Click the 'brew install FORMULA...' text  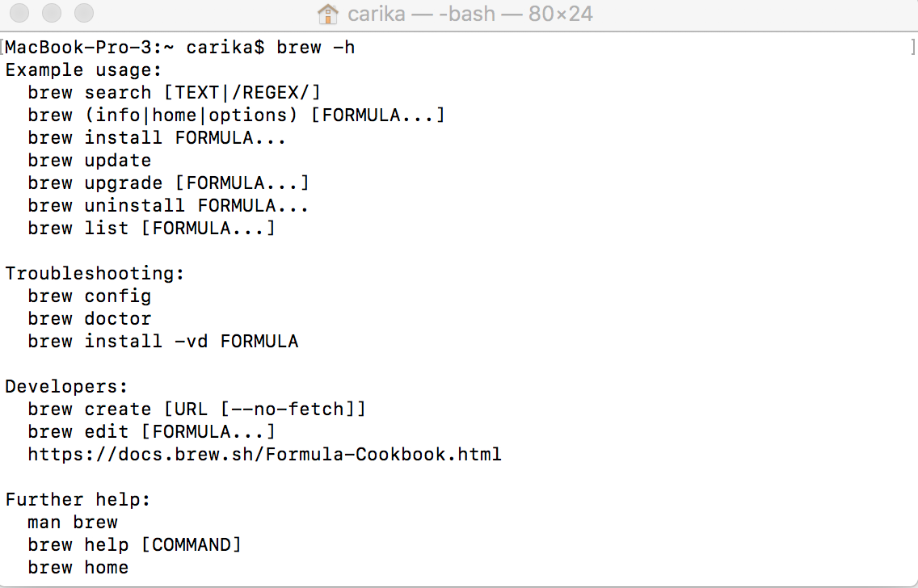pos(156,137)
